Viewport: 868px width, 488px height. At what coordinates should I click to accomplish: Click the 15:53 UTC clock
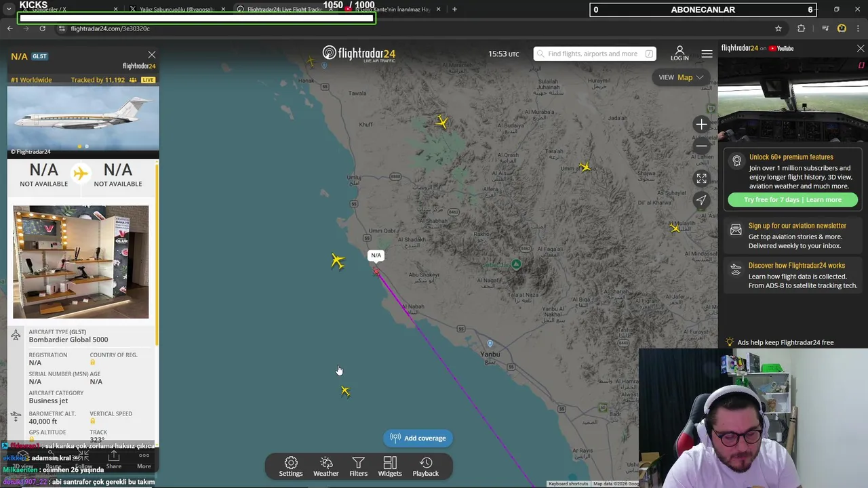coord(504,54)
